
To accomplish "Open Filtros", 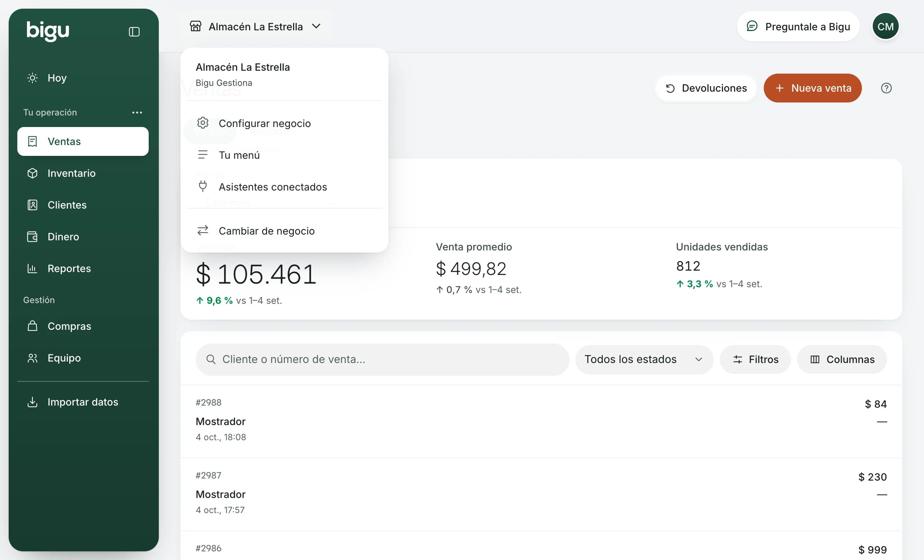I will (755, 359).
